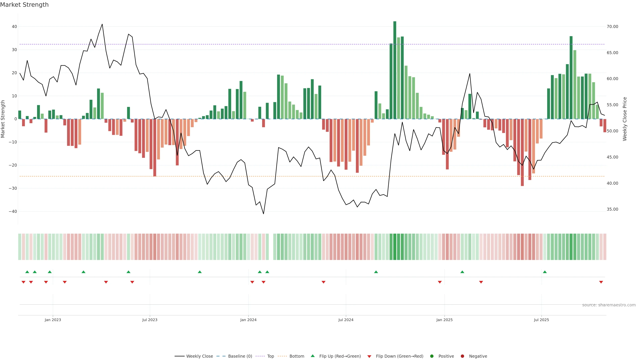Click the first green flip-up triangle marker
The width and height of the screenshot is (644, 362).
tap(27, 272)
